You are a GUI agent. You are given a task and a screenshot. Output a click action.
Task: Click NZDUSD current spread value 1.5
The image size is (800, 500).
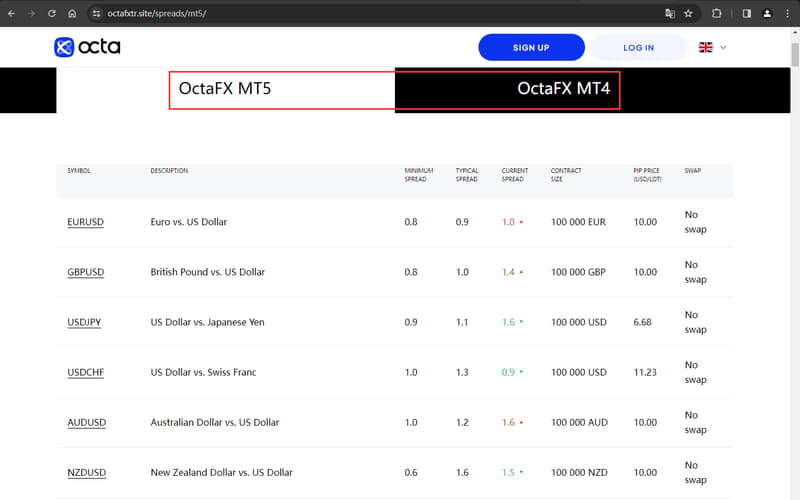[508, 472]
